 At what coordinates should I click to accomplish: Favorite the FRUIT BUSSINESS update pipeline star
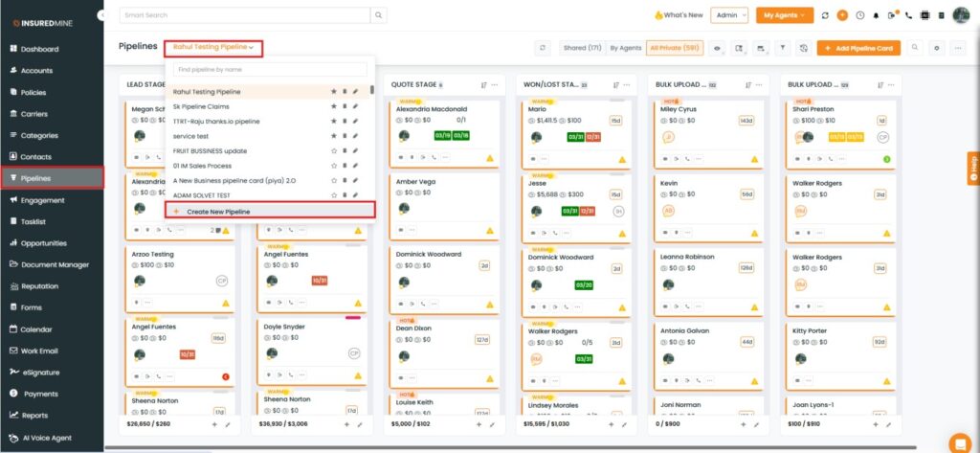point(334,150)
